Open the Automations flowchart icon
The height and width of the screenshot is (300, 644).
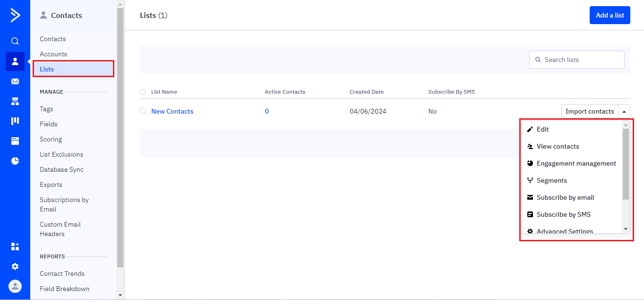point(15,101)
